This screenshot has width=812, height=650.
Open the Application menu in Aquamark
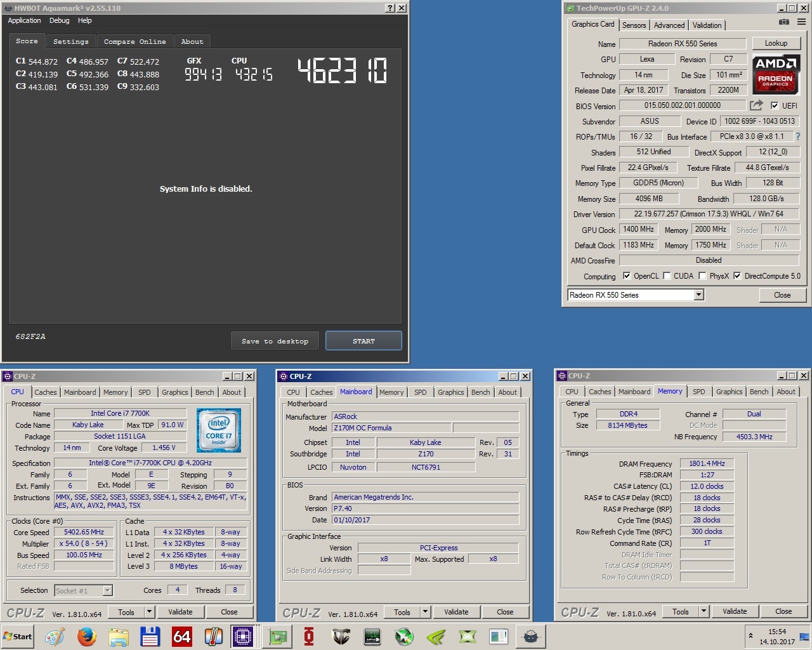click(24, 20)
